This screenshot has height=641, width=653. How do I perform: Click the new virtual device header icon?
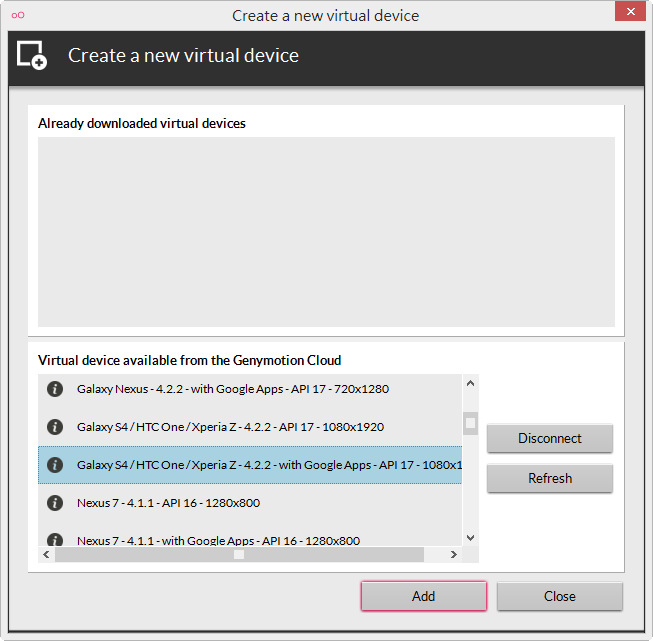[32, 55]
